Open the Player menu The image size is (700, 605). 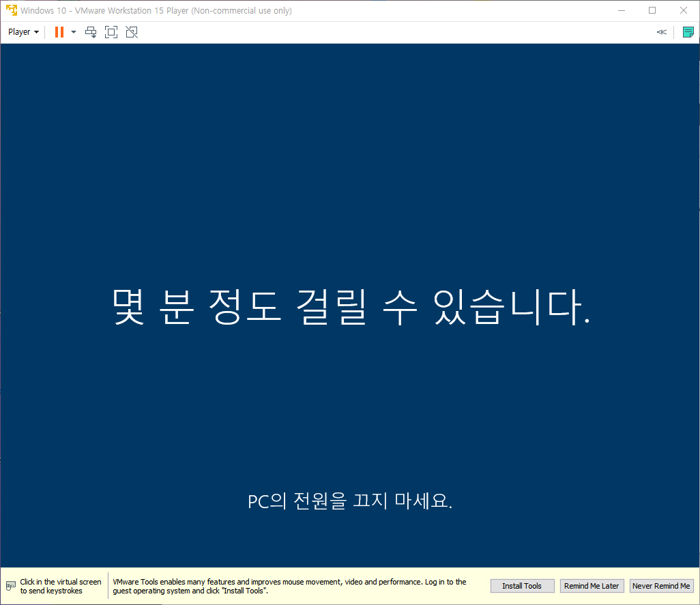(x=23, y=31)
